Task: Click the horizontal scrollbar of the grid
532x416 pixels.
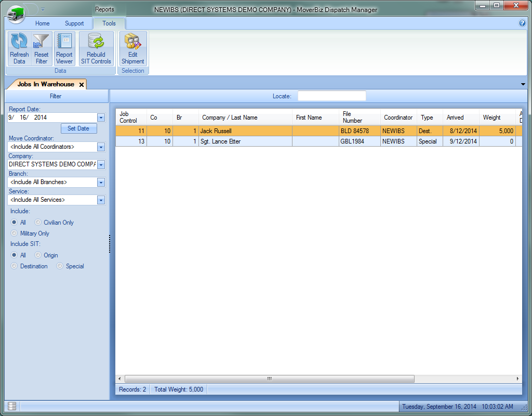Action: tap(269, 379)
